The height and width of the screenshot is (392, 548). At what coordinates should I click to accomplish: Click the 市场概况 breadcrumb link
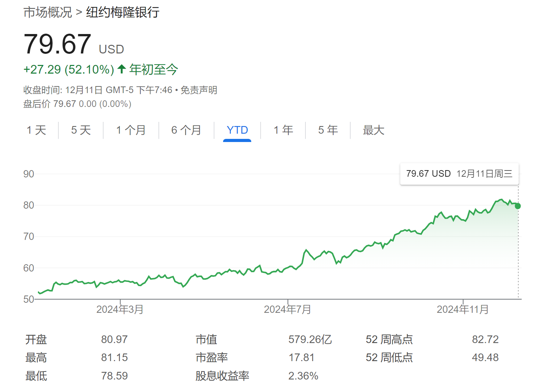(x=48, y=12)
